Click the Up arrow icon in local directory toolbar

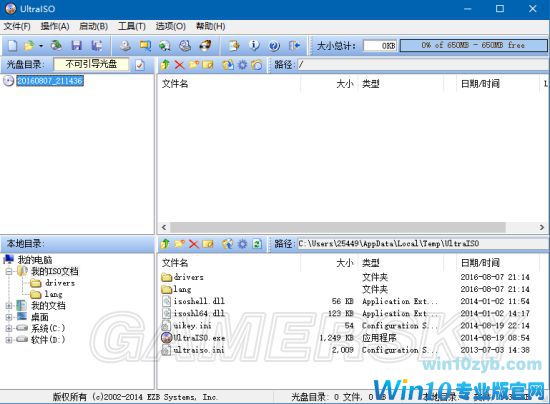(x=165, y=244)
